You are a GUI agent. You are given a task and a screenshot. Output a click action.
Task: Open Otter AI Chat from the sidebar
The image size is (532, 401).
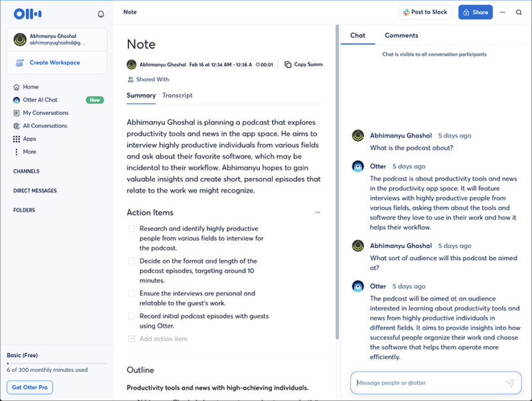(x=40, y=100)
